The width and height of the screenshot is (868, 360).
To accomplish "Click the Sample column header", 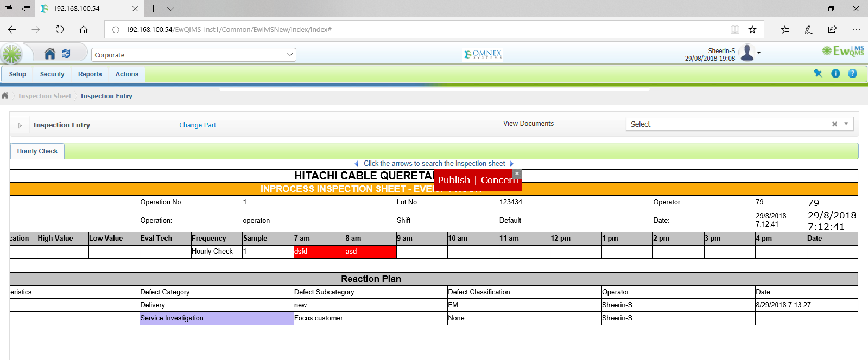I will [268, 239].
